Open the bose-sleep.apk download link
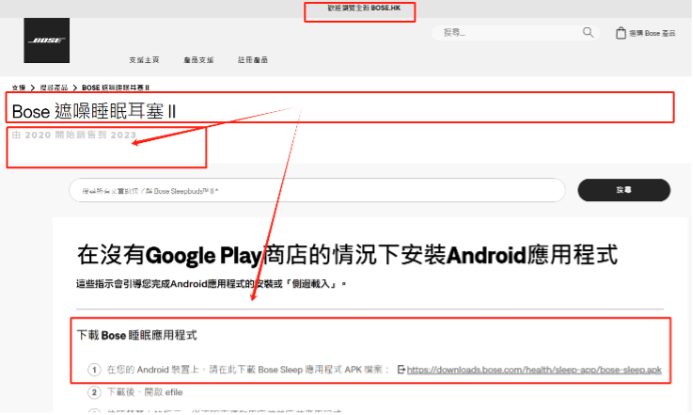This screenshot has height=415, width=693. pos(535,369)
